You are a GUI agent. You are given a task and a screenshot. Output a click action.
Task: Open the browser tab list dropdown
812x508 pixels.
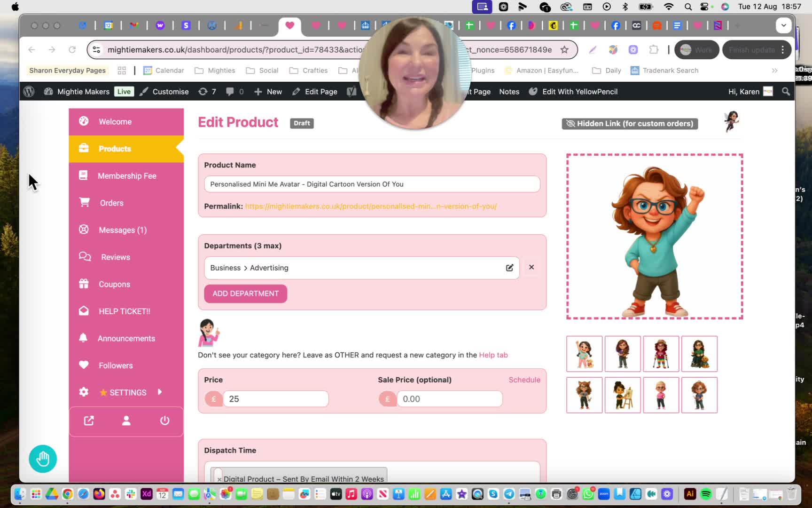pos(784,25)
